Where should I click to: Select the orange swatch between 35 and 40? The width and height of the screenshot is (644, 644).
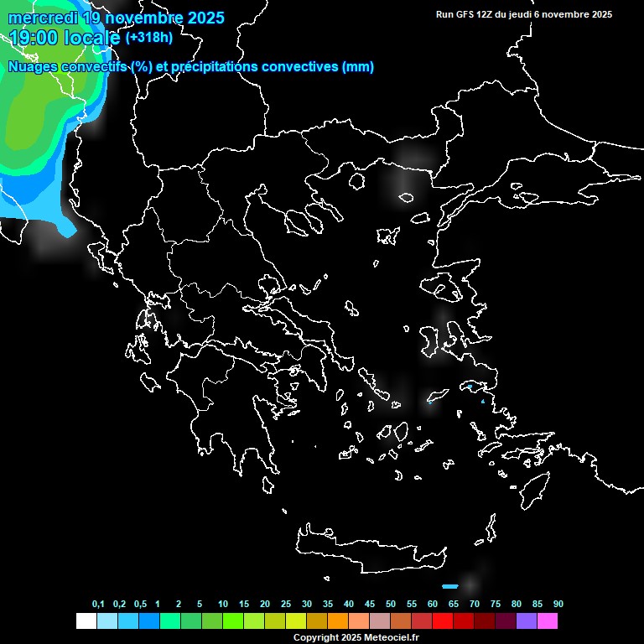338,621
